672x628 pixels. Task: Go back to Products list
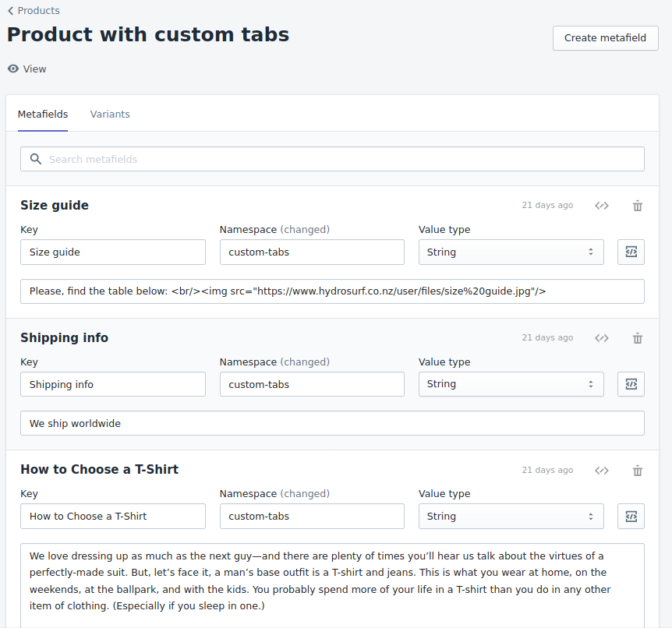pyautogui.click(x=34, y=11)
